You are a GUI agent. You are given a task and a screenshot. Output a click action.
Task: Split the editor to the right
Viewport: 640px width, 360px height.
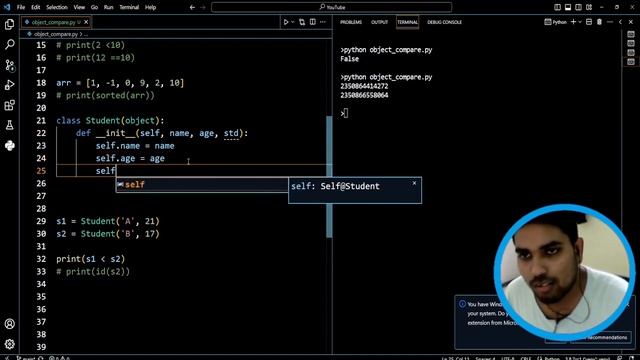click(313, 22)
